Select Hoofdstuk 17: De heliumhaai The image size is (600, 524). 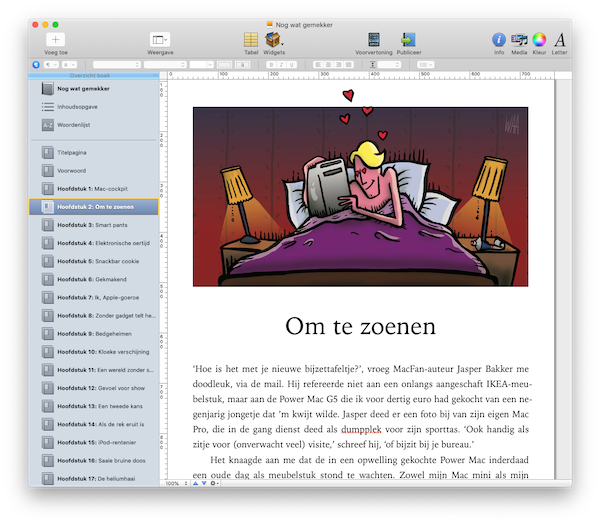pos(93,478)
